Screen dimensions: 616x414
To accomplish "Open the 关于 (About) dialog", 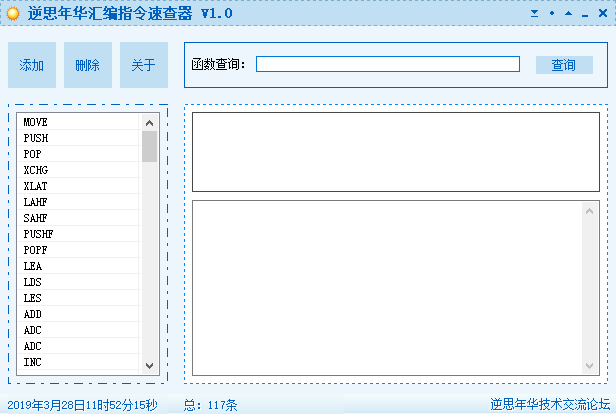I will click(144, 66).
